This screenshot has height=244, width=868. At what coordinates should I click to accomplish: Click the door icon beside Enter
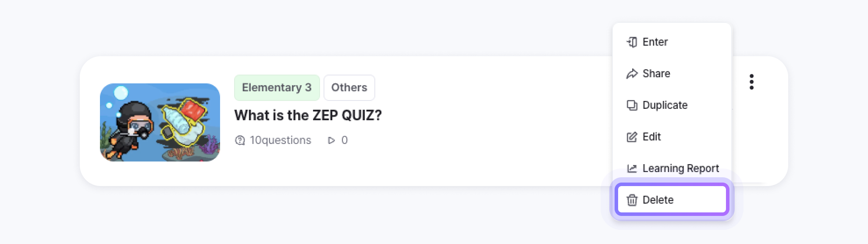pos(632,42)
